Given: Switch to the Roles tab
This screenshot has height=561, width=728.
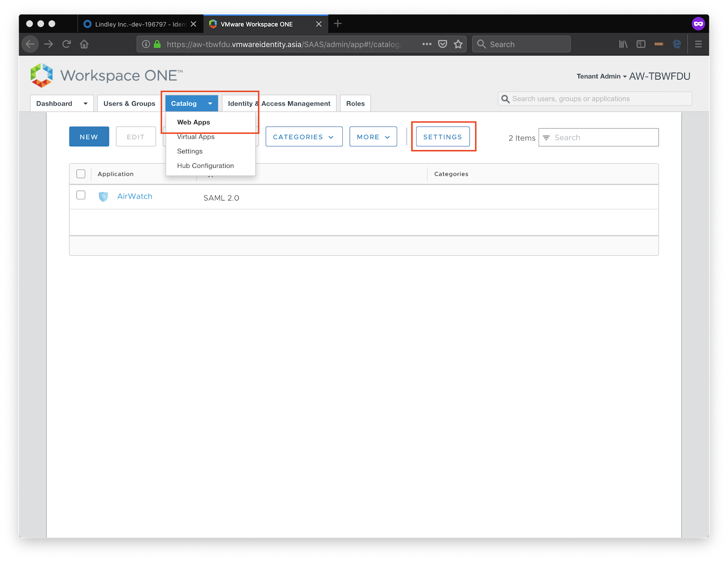Looking at the screenshot, I should pos(355,104).
